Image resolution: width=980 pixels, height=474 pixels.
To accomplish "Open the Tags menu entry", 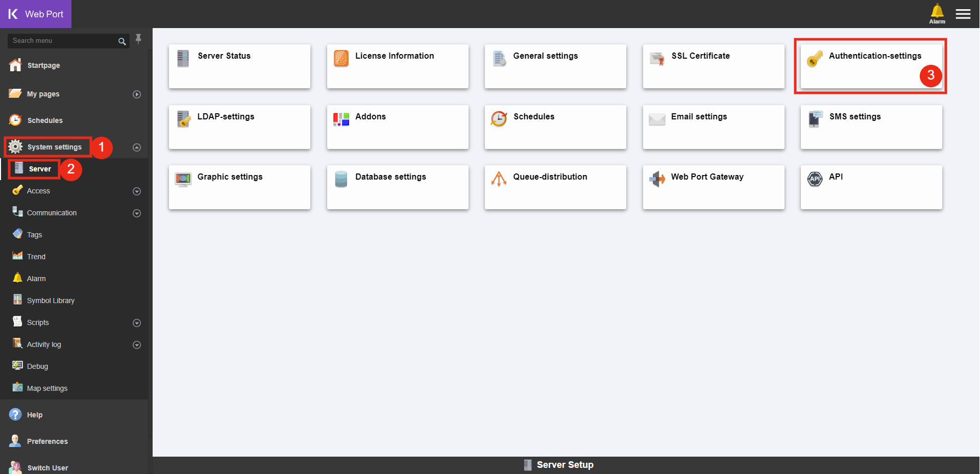I will point(74,234).
